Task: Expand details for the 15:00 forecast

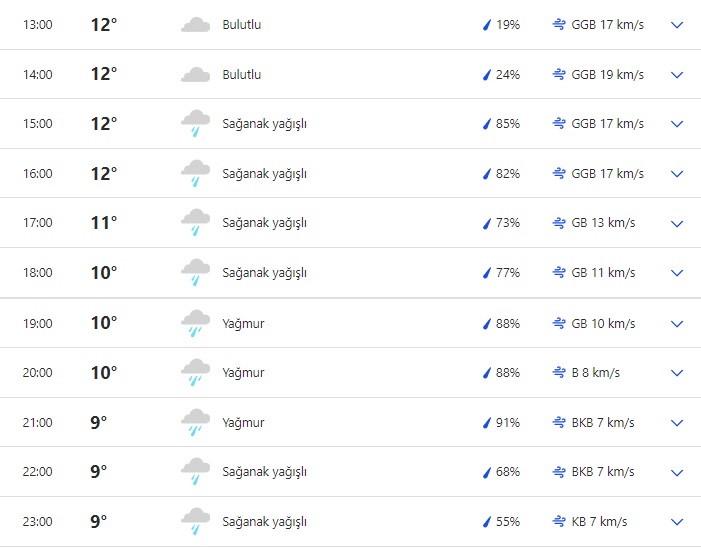Action: coord(677,124)
